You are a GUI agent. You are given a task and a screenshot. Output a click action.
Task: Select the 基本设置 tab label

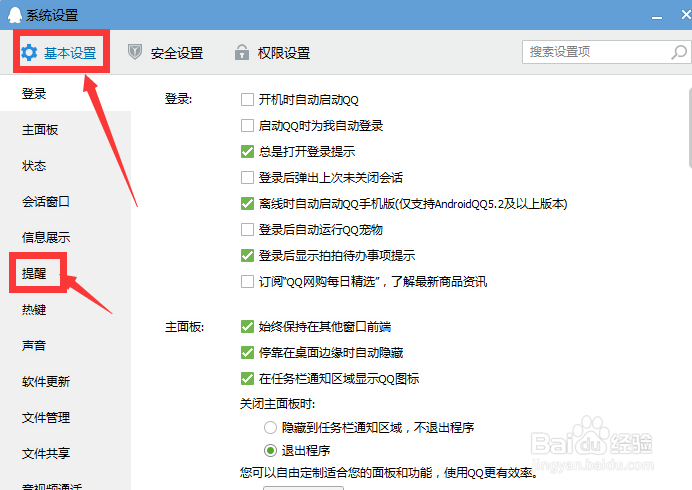70,53
